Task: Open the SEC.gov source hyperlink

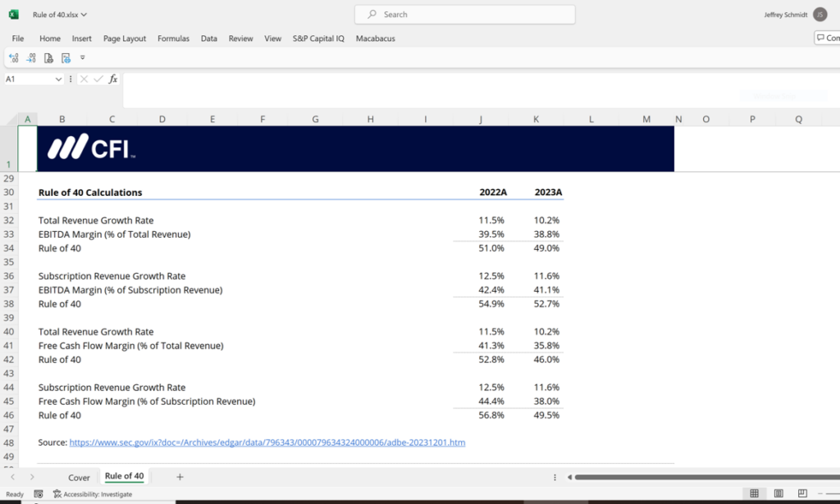Action: (x=267, y=442)
